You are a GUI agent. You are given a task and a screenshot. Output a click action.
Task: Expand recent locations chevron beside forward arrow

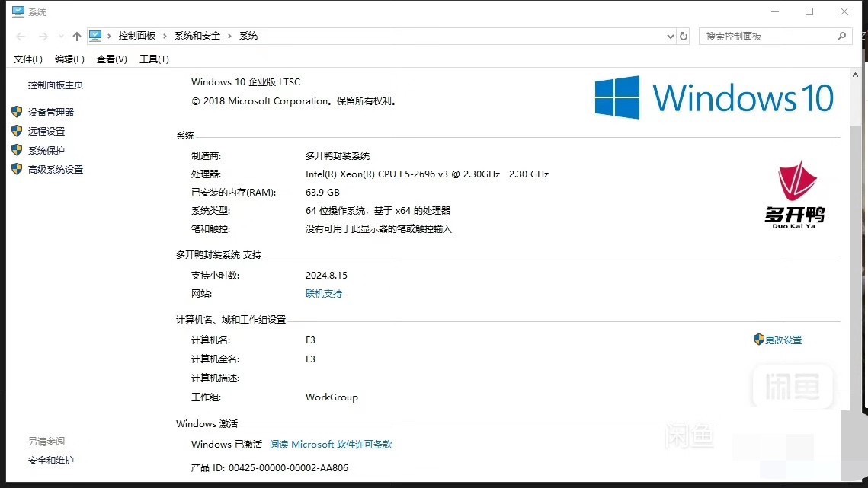60,36
